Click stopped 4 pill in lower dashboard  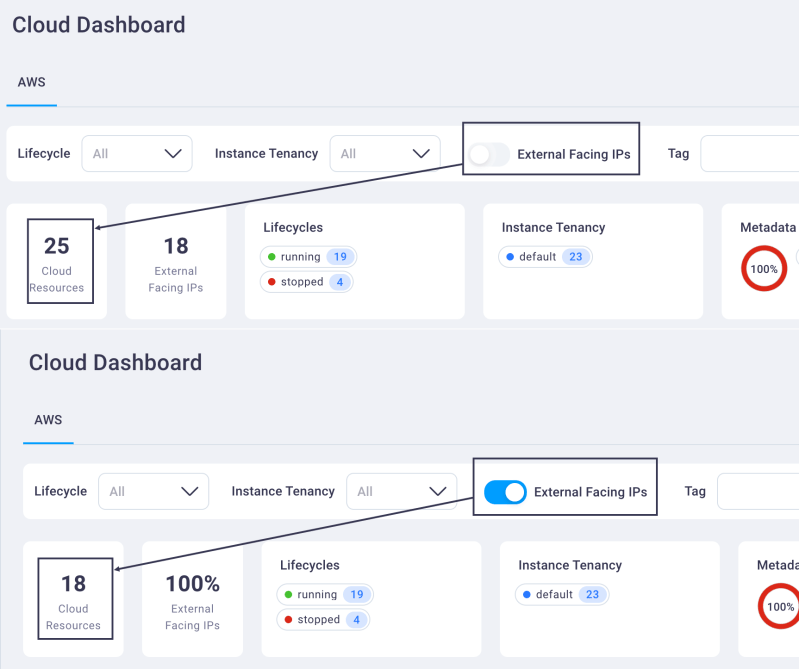coord(323,620)
